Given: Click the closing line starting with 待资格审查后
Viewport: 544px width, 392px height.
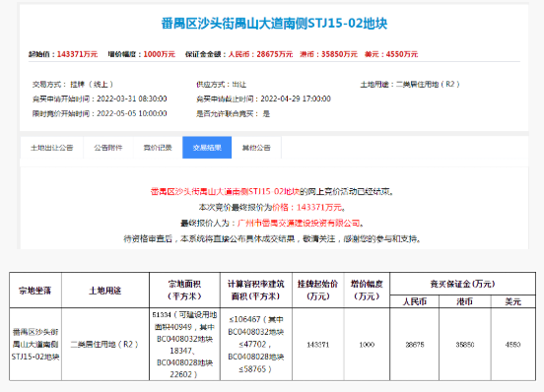Looking at the screenshot, I should (x=272, y=238).
